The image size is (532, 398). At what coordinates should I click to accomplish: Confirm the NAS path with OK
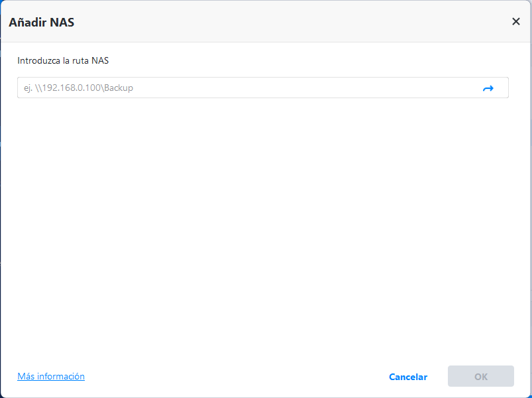click(x=480, y=376)
